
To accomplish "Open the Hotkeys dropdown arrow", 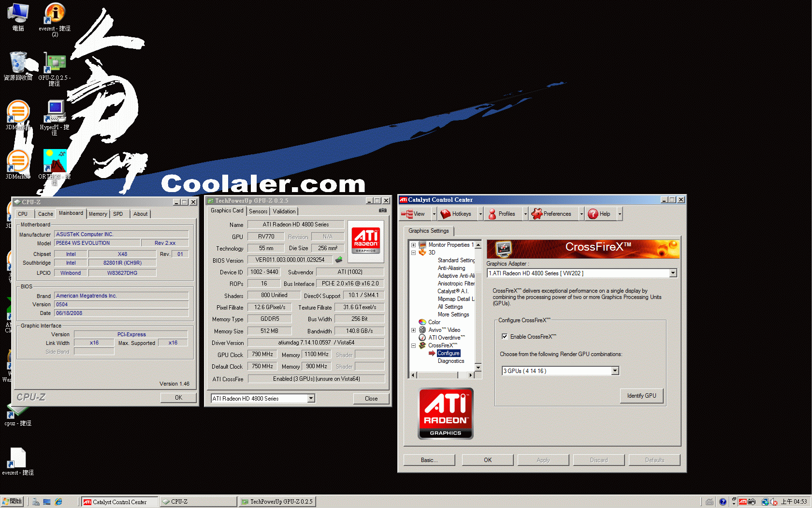I will [x=480, y=214].
